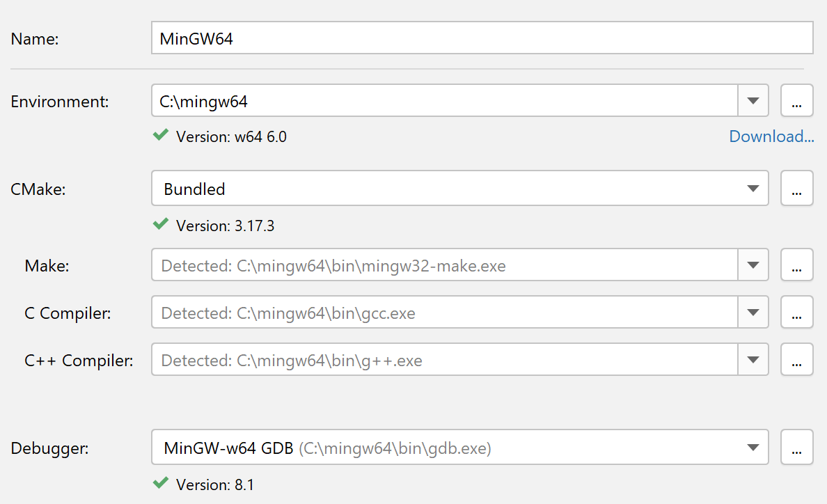Screen dimensions: 827x504
Task: Expand the Environment dropdown list
Action: pyautogui.click(x=753, y=100)
